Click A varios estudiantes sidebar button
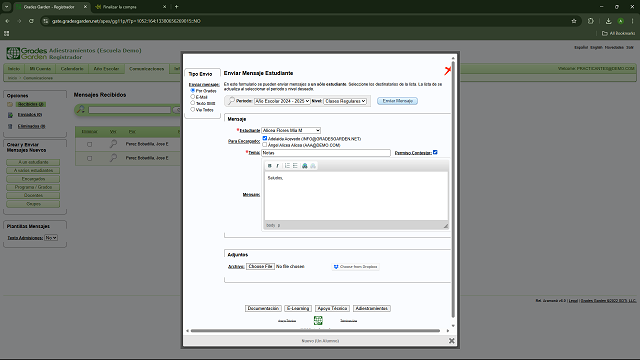This screenshot has width=640, height=360. [x=33, y=171]
